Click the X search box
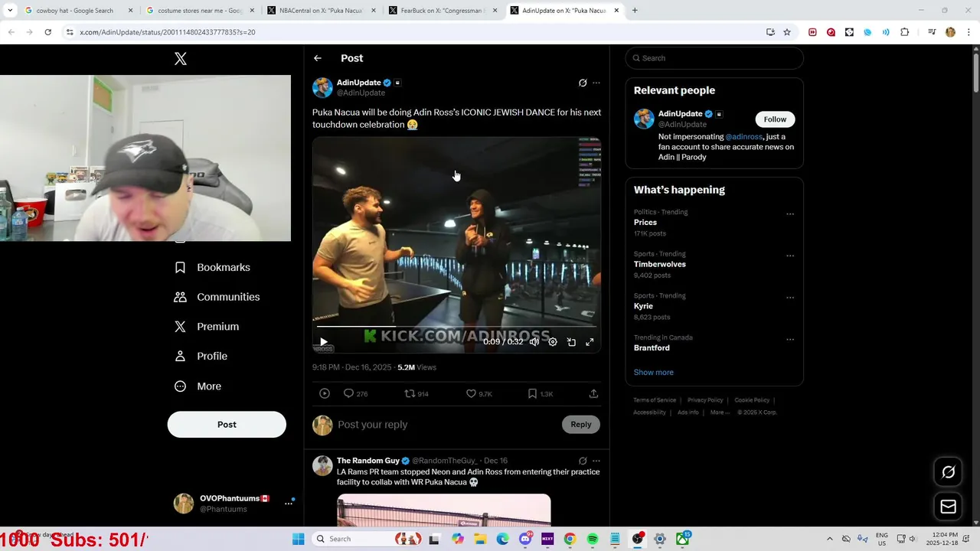 [714, 58]
